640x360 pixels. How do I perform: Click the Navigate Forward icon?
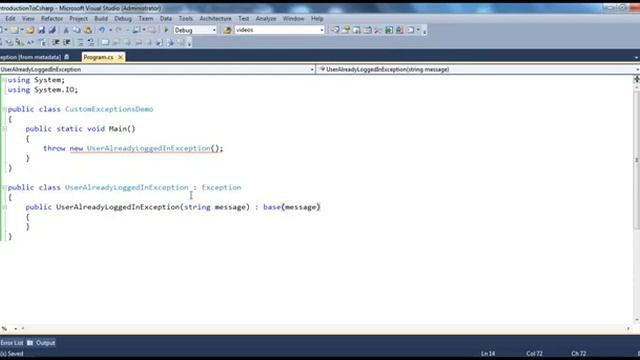pos(152,30)
